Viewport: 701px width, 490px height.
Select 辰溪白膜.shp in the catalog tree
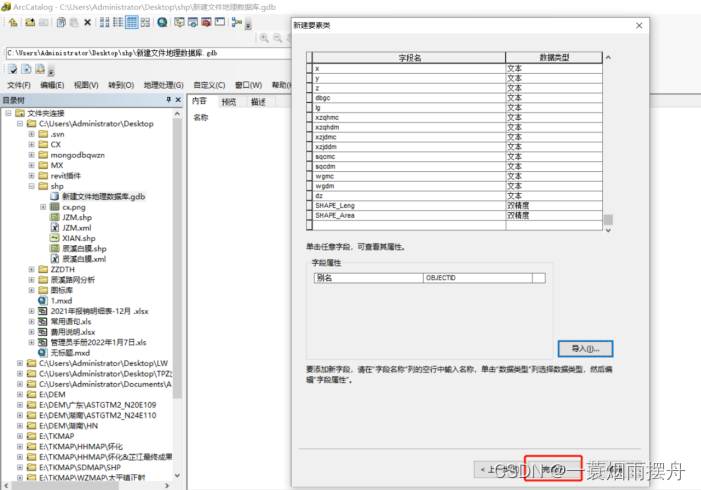pyautogui.click(x=84, y=249)
